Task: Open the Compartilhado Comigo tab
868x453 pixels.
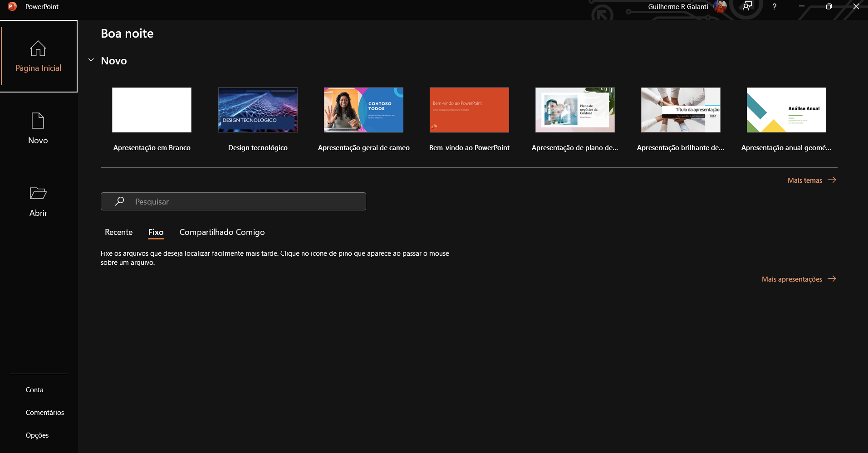Action: 222,232
